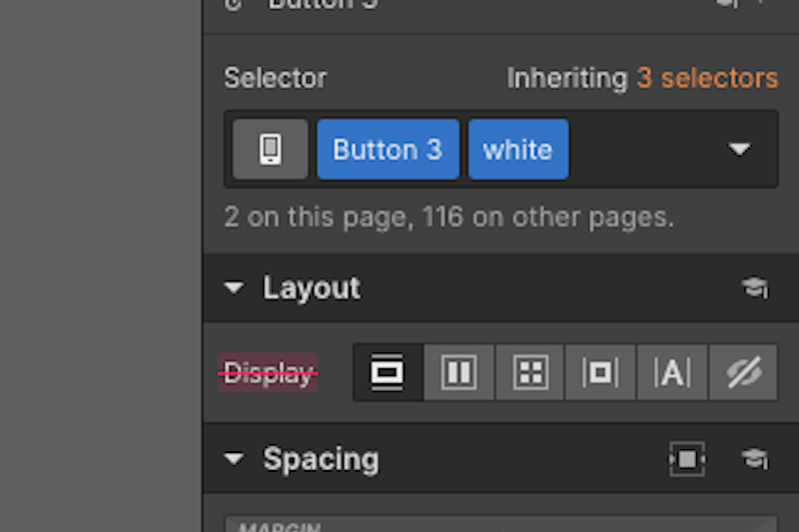The height and width of the screenshot is (532, 799).
Task: Select Inline-block display setting
Action: click(x=600, y=373)
